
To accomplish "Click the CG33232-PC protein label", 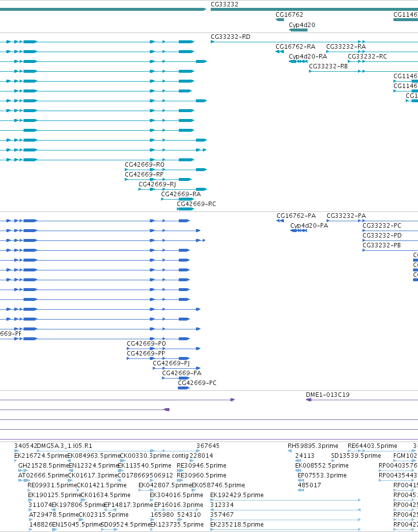I will click(382, 226).
